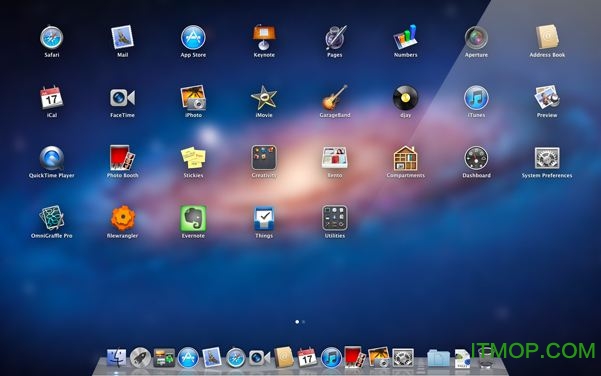Screen dimensions: 601x376
Task: Open Photo Booth in the Launchpad grid
Action: tap(122, 158)
